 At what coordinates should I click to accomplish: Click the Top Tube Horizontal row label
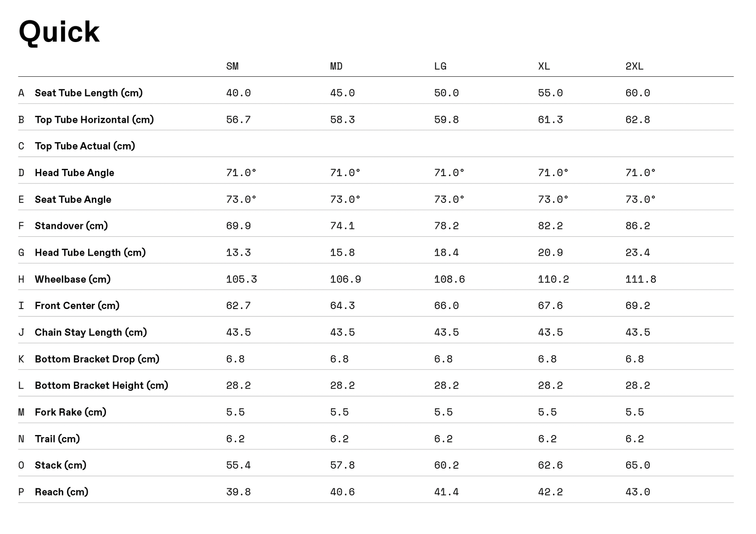tap(94, 120)
